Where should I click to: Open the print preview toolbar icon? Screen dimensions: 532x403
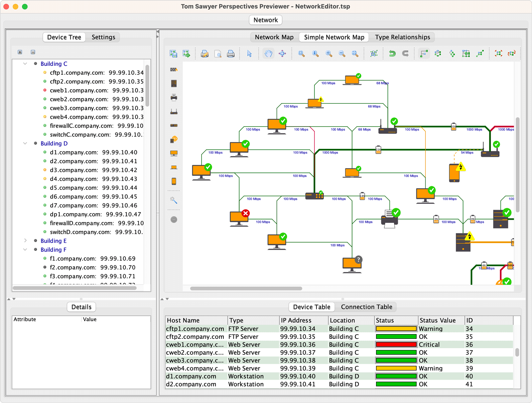pyautogui.click(x=218, y=54)
